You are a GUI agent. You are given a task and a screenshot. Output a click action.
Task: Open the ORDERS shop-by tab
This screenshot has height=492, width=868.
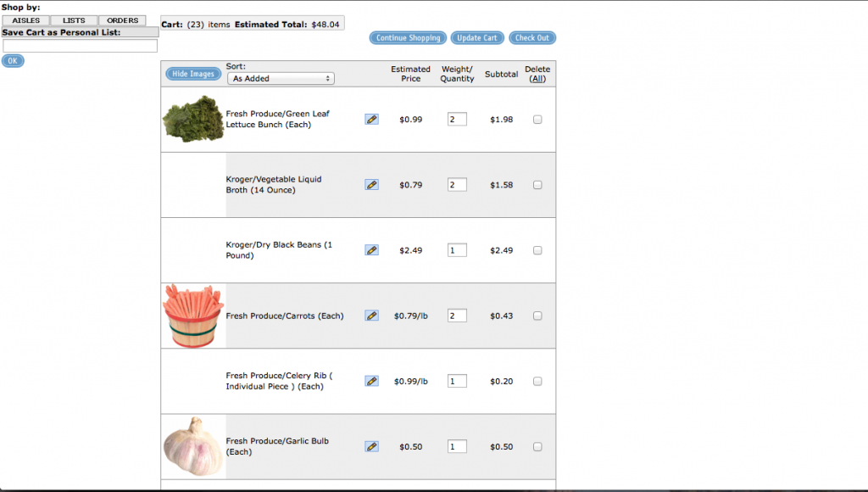[x=122, y=20]
